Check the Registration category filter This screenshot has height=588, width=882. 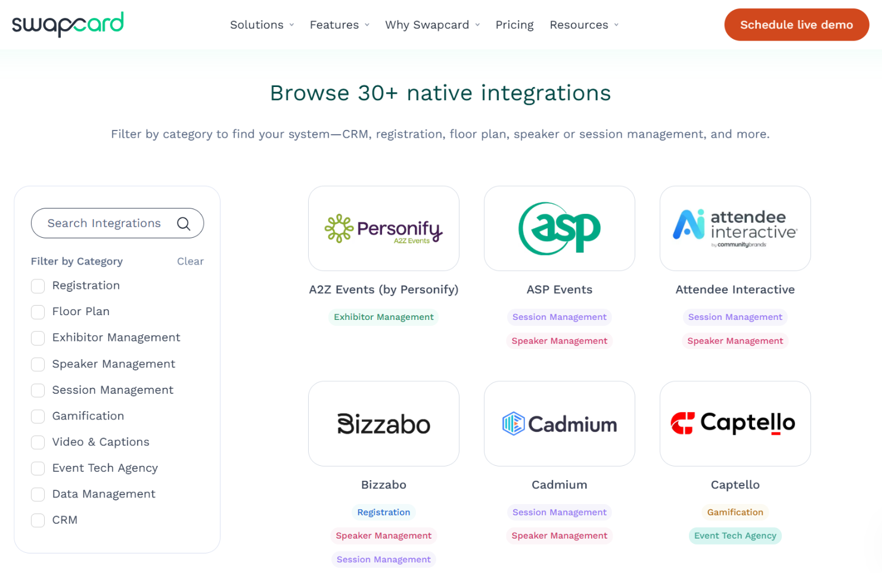coord(38,286)
